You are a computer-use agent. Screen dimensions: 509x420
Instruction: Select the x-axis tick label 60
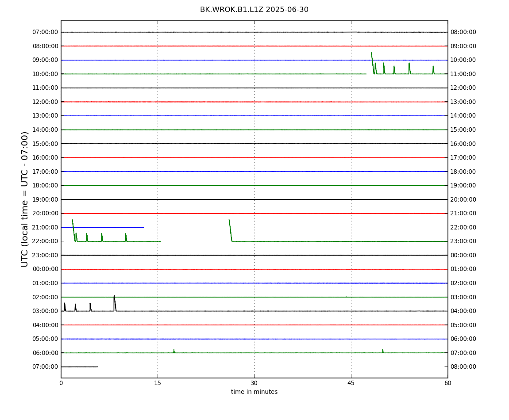point(447,383)
